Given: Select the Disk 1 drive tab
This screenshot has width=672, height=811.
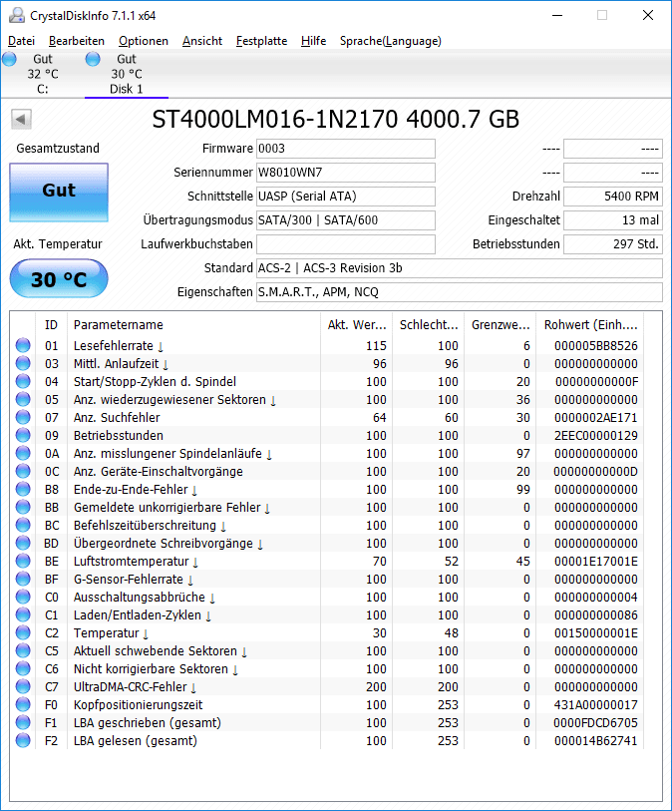Looking at the screenshot, I should coord(127,74).
